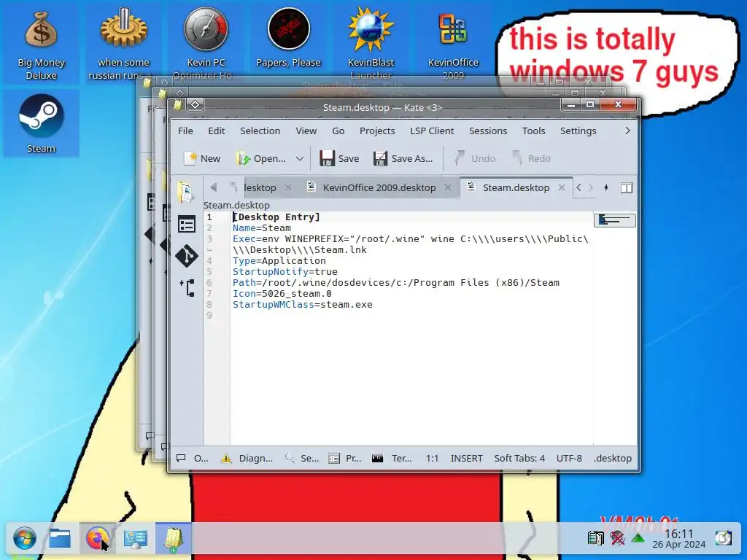Open the File menu
This screenshot has height=560, width=747.
point(185,131)
